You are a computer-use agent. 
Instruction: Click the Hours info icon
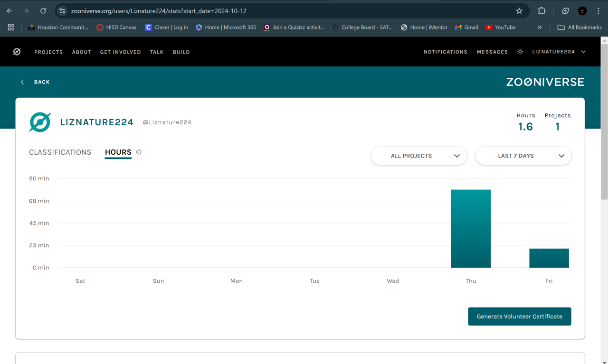click(x=139, y=152)
